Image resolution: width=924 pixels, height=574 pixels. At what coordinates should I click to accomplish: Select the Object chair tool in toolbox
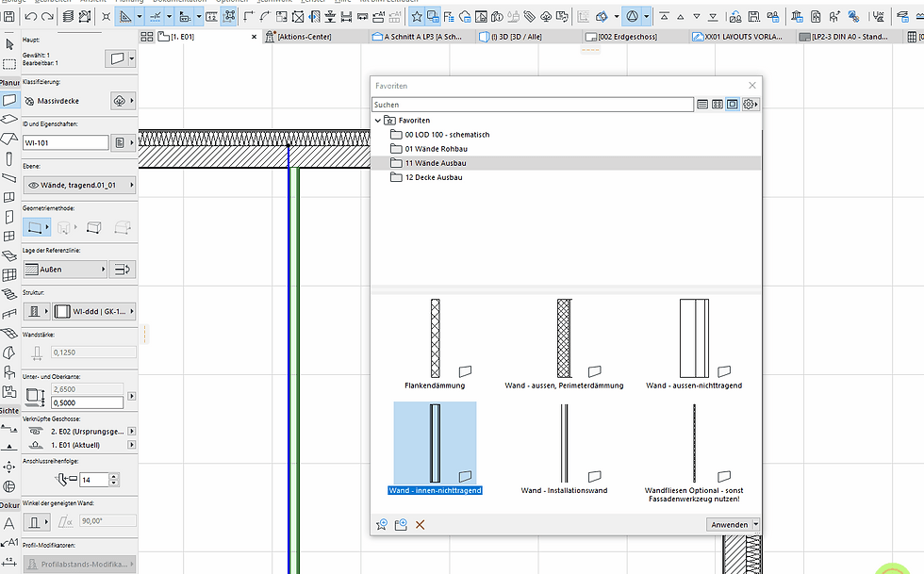tap(9, 372)
